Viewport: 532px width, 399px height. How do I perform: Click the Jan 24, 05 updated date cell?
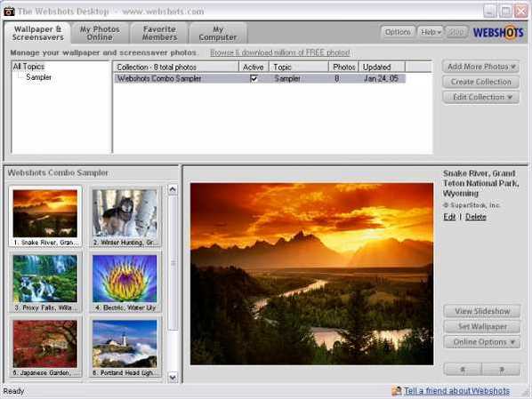click(381, 78)
